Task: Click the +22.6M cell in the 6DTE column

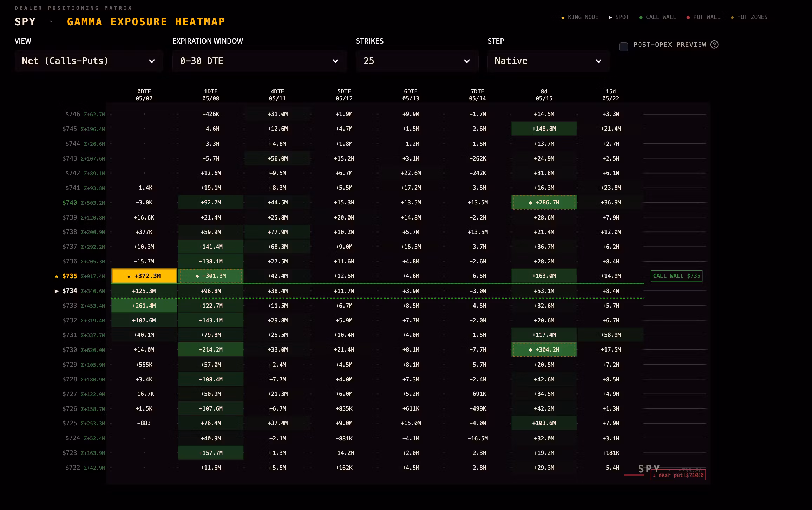Action: click(411, 173)
